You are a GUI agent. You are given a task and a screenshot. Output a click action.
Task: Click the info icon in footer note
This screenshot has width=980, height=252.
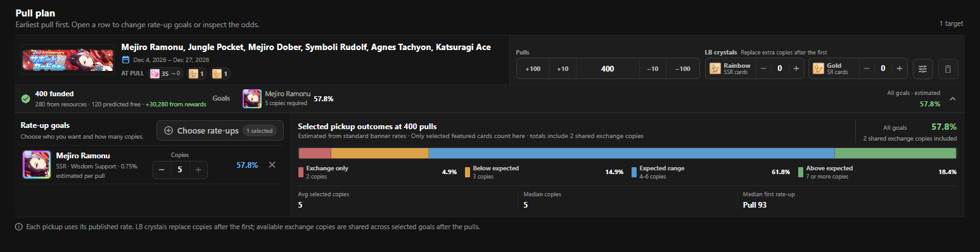[x=18, y=227]
